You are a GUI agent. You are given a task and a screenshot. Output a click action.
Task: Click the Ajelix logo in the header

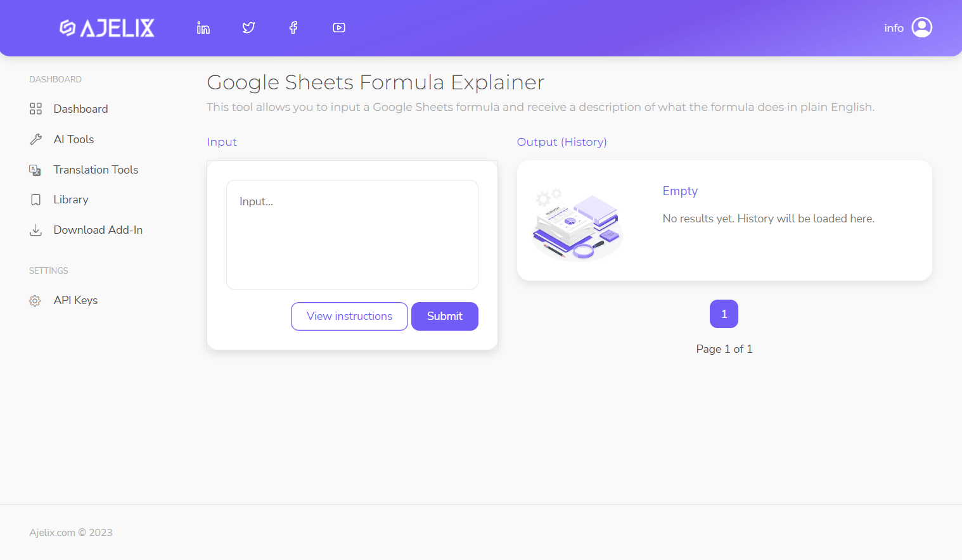[x=106, y=28]
